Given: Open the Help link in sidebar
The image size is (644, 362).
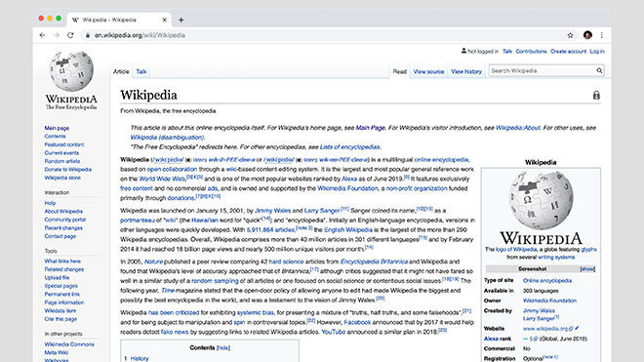Looking at the screenshot, I should point(50,203).
